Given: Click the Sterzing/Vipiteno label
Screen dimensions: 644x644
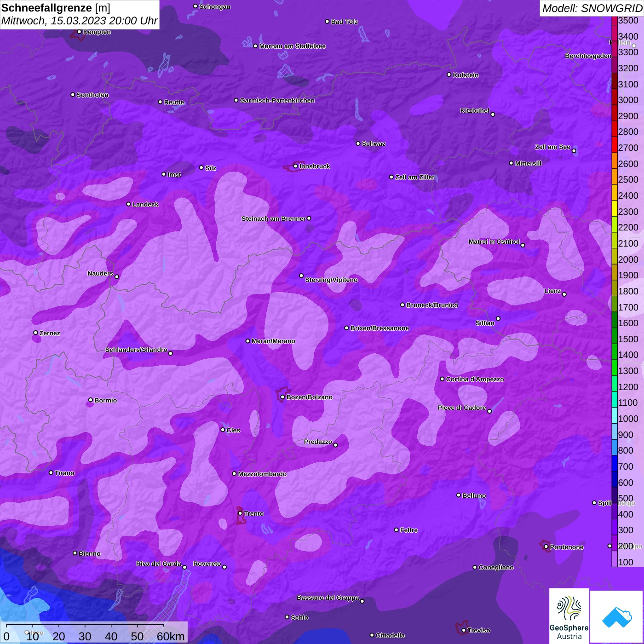Looking at the screenshot, I should (331, 280).
